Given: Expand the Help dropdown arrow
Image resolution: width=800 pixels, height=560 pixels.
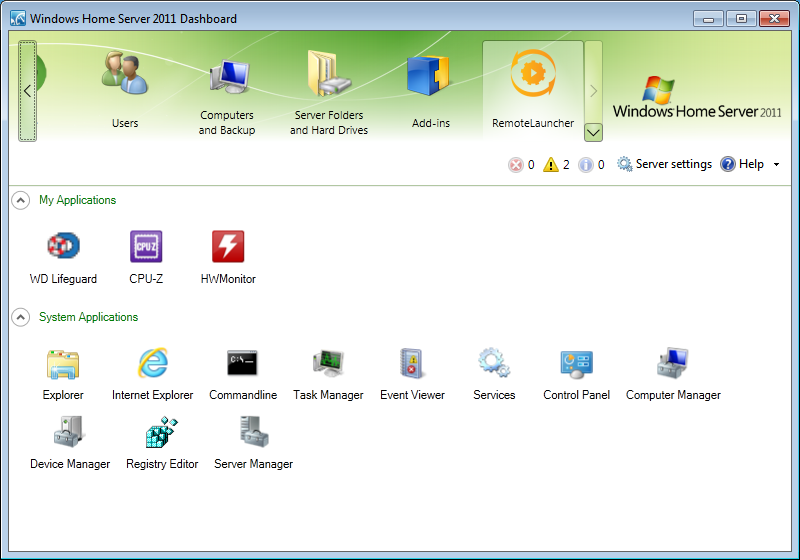Looking at the screenshot, I should point(777,165).
